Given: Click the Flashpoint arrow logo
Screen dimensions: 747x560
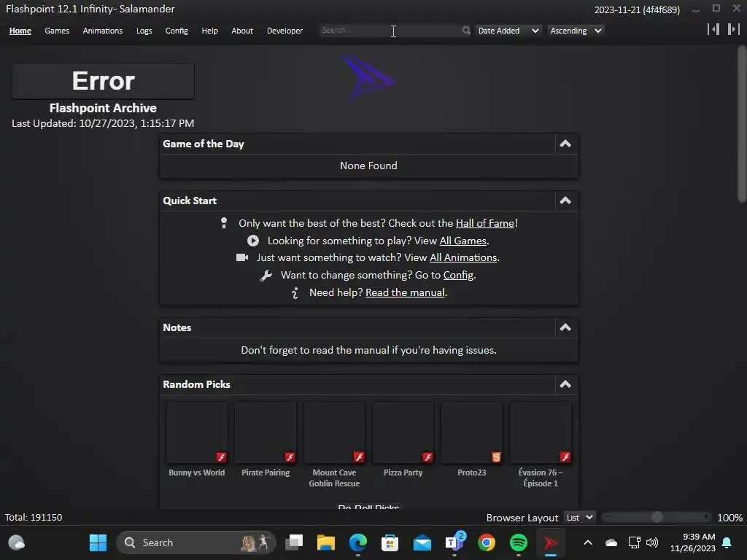Looking at the screenshot, I should 368,77.
